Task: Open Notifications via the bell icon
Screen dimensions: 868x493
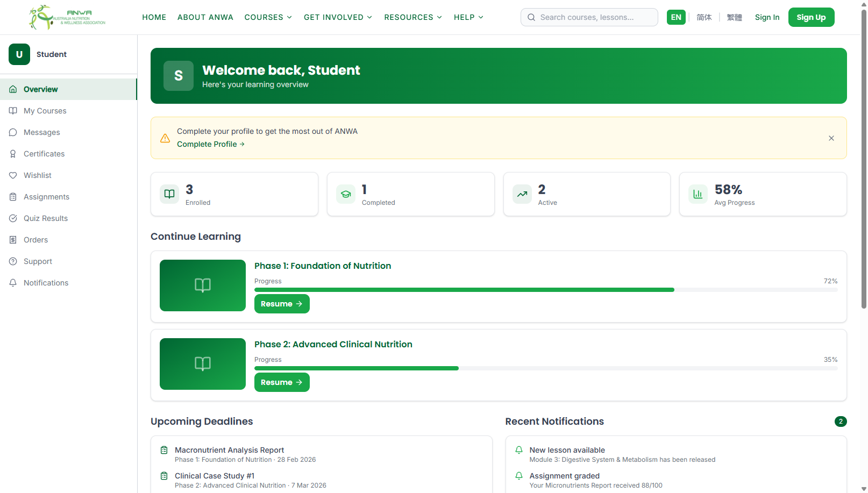Action: tap(13, 283)
